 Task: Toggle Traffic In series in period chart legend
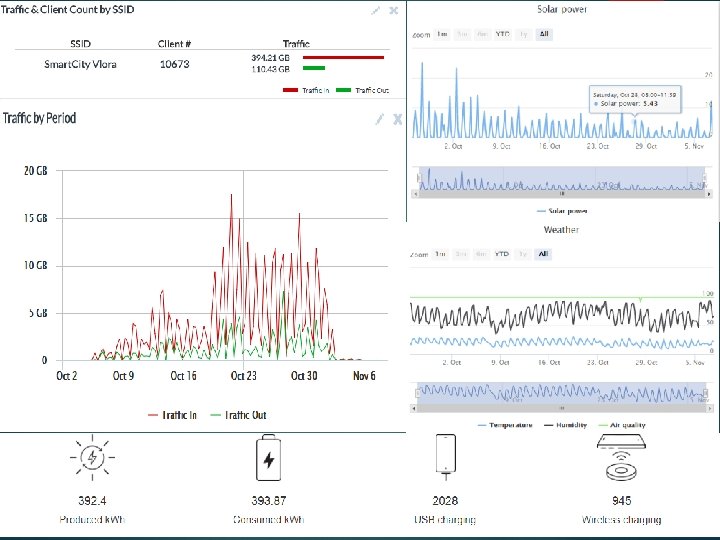tap(173, 415)
